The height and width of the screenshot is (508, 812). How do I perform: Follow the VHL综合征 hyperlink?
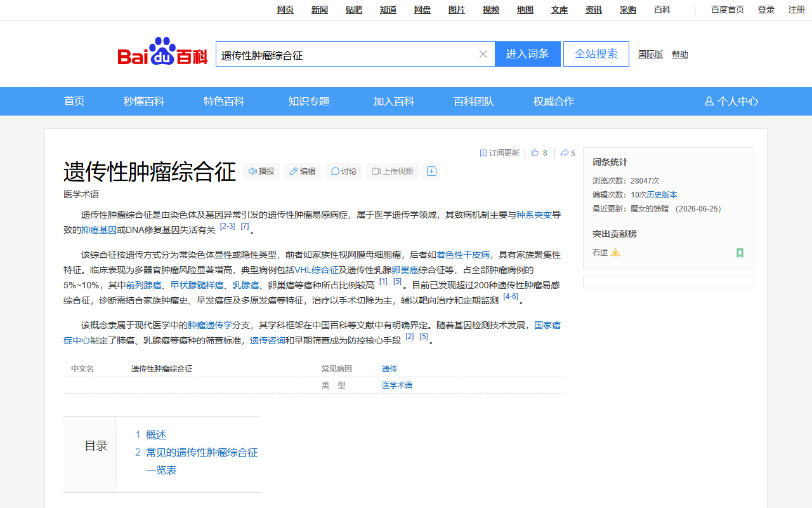point(317,269)
